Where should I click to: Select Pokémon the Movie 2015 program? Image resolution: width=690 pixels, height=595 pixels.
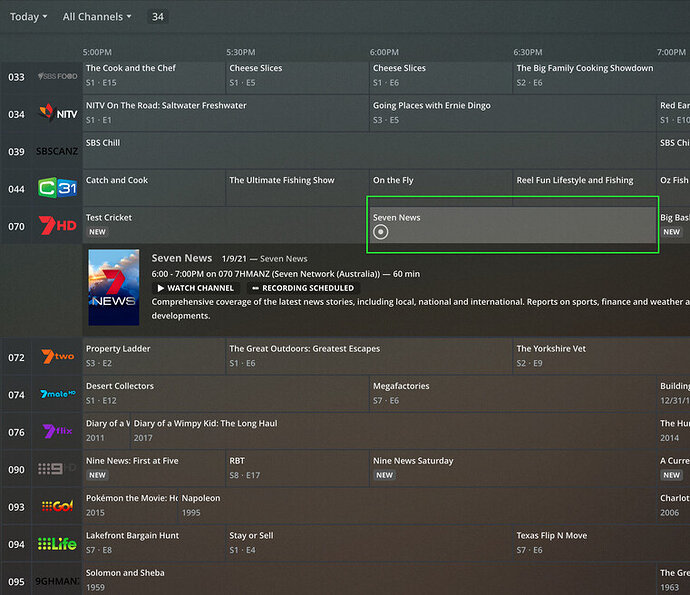coord(130,506)
